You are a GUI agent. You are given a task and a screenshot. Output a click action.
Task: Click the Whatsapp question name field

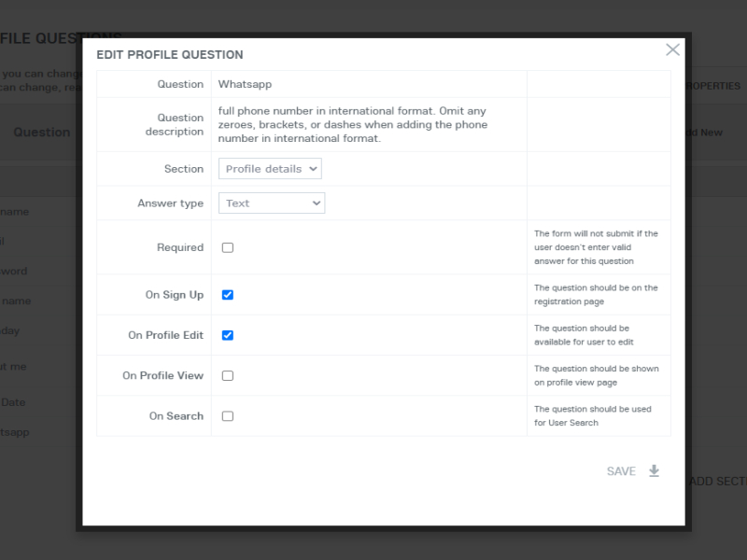coord(368,84)
